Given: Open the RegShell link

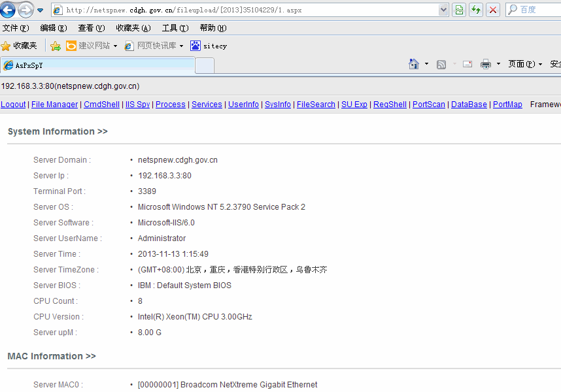Looking at the screenshot, I should click(390, 105).
